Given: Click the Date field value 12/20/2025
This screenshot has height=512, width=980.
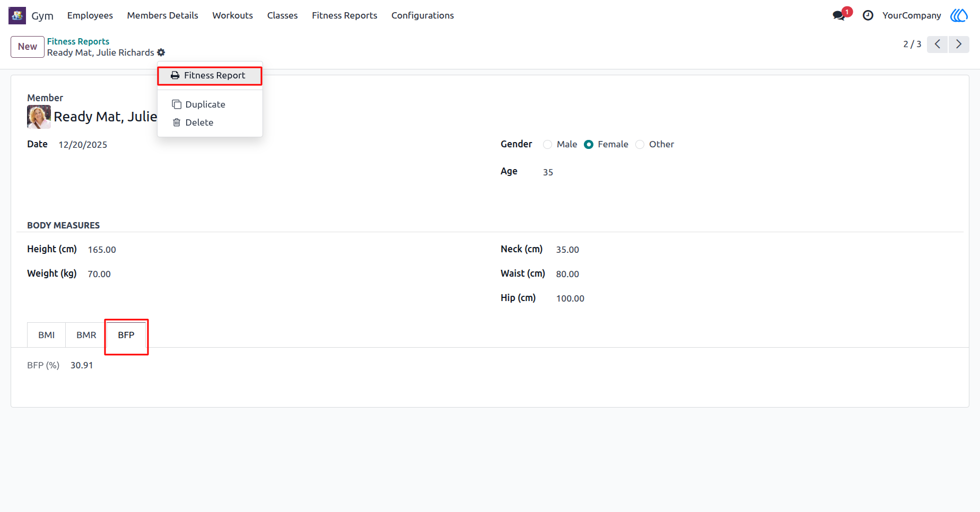Looking at the screenshot, I should coord(83,145).
